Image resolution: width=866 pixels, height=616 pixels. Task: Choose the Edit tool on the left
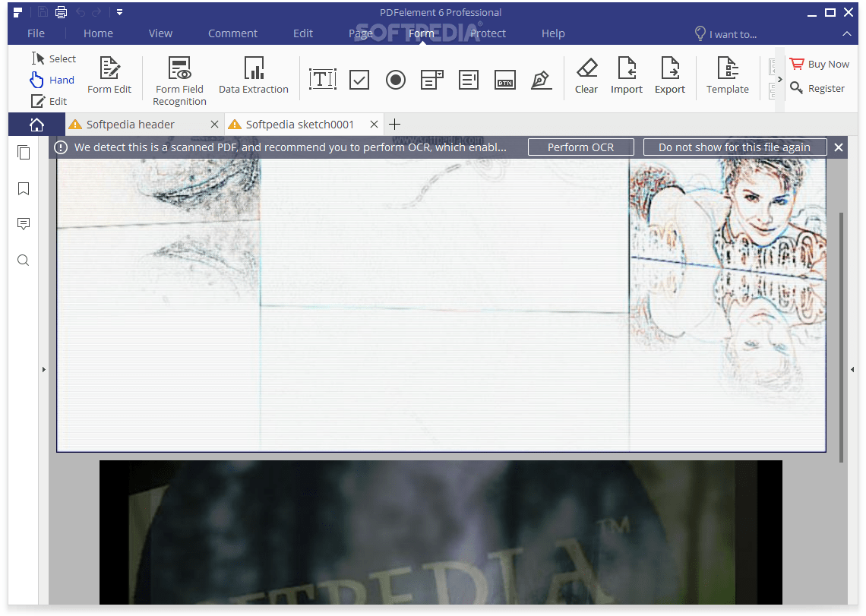click(x=49, y=101)
